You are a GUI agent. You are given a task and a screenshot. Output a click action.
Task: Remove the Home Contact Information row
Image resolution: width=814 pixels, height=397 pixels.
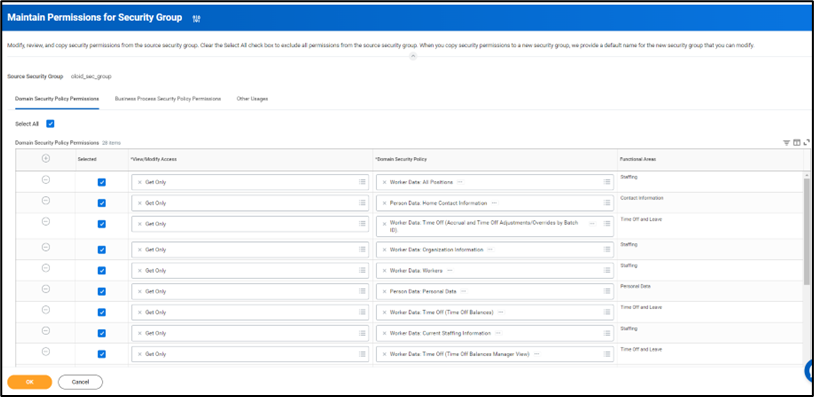coord(46,200)
